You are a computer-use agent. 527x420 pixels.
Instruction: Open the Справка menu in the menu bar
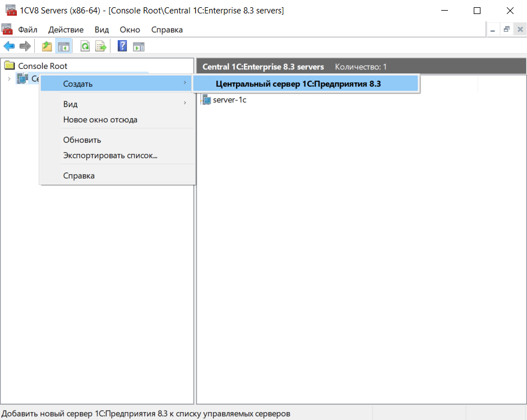coord(167,30)
